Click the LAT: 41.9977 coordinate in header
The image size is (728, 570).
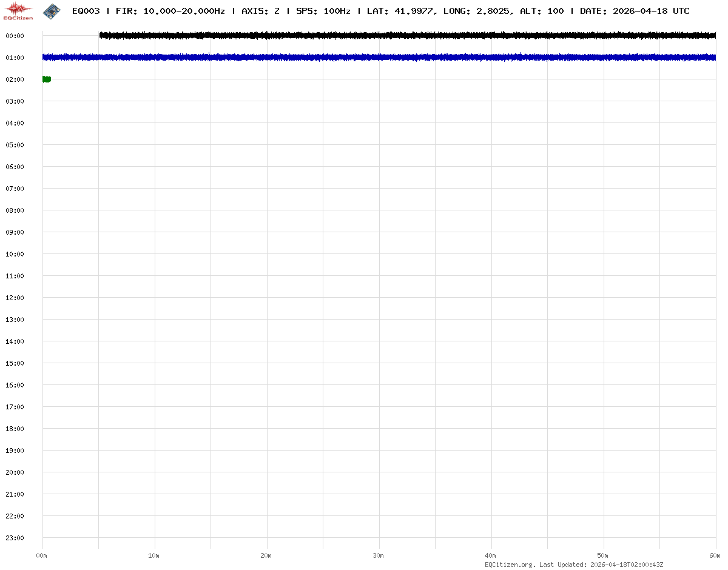[402, 11]
